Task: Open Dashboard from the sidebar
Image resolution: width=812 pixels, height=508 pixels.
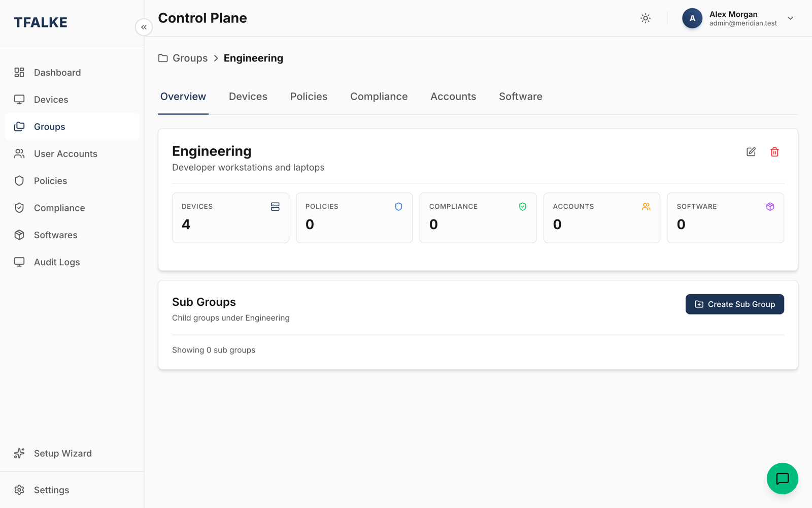Action: coord(72,73)
